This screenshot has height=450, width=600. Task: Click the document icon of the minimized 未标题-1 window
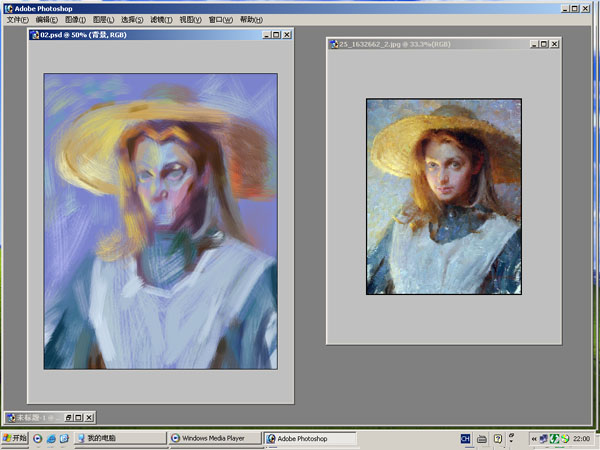(11, 417)
